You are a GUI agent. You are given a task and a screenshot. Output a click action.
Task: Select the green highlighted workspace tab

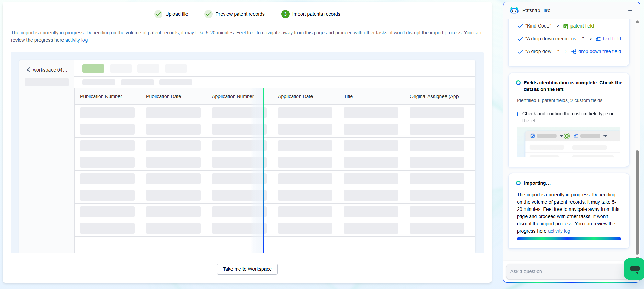pos(93,68)
